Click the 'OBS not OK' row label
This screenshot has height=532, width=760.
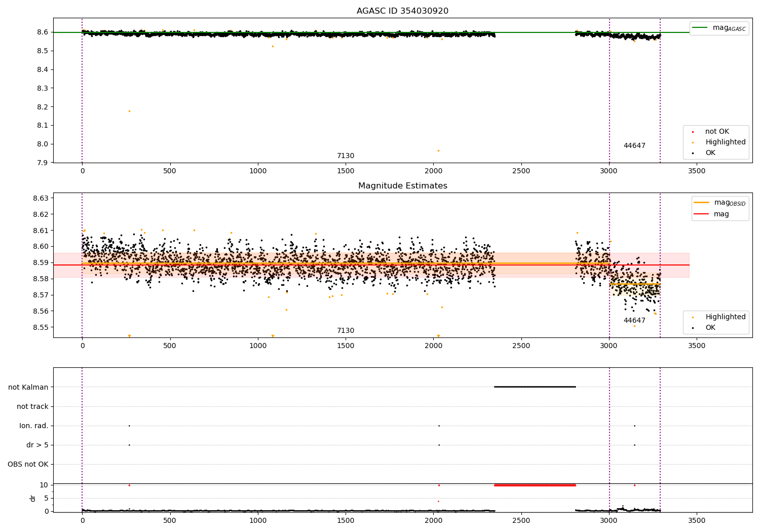coord(28,465)
